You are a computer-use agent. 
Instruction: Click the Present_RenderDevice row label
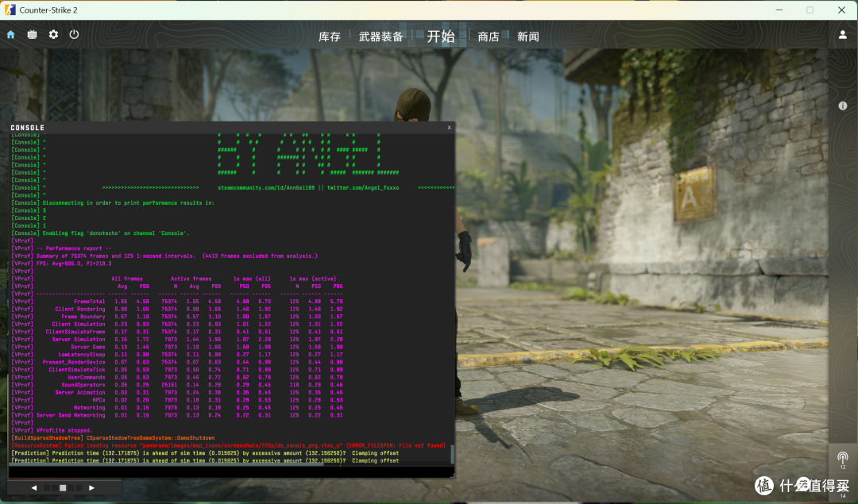point(74,362)
